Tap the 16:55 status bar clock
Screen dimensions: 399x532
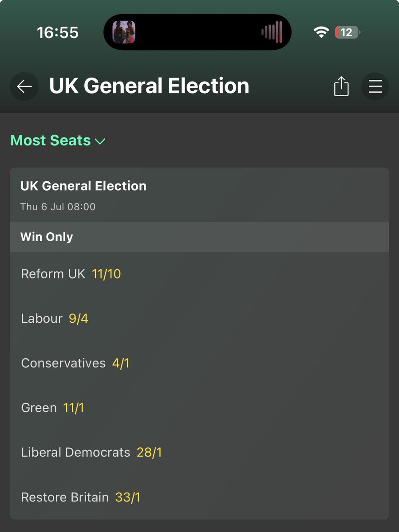[x=58, y=32]
